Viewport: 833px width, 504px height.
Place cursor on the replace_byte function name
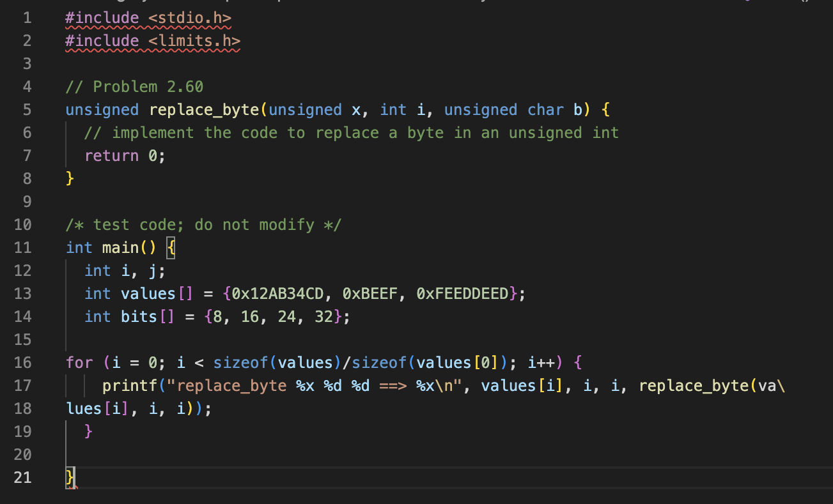click(x=203, y=109)
